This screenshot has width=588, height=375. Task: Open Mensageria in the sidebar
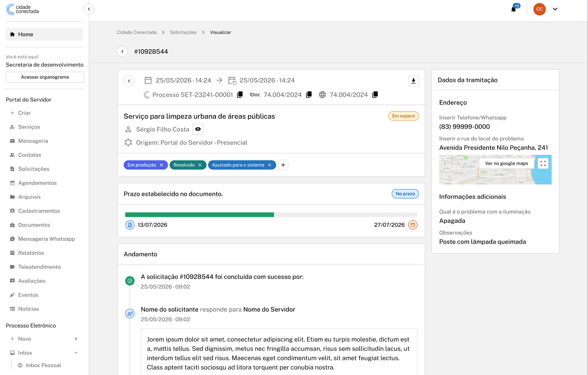tap(33, 141)
